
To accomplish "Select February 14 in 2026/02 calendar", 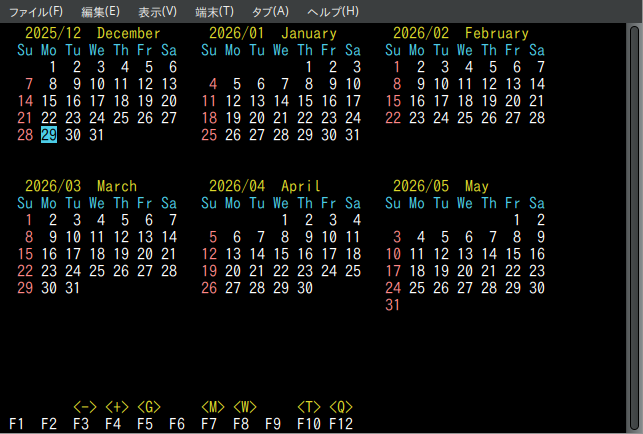I will [537, 84].
